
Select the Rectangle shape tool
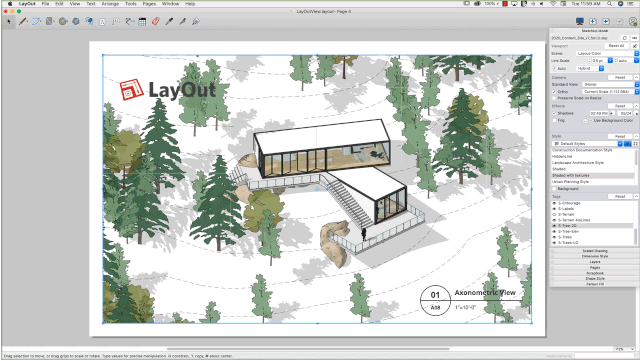coord(50,21)
